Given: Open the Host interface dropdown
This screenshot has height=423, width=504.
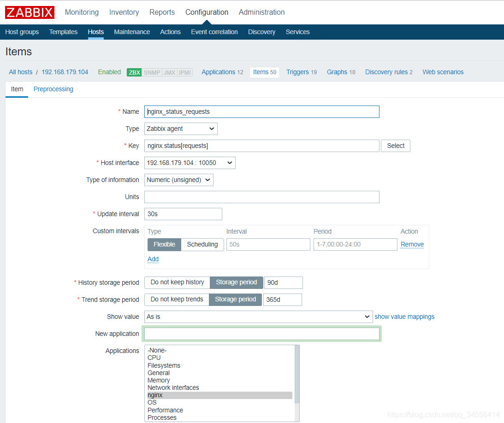Looking at the screenshot, I should point(190,163).
